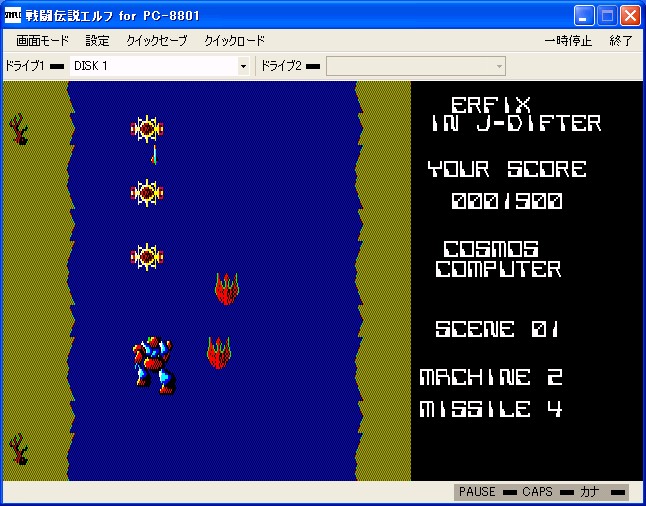Click the dead tree at top-left bank
646x506 pixels.
[x=19, y=129]
